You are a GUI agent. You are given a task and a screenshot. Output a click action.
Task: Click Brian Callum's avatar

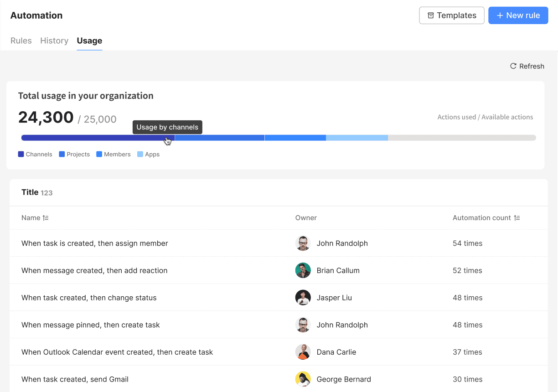[x=303, y=270]
